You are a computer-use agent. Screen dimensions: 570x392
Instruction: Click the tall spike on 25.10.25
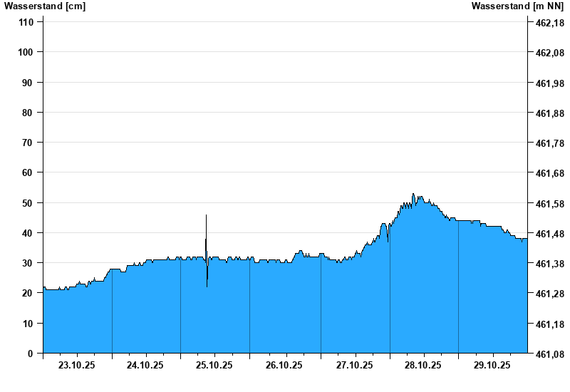tap(206, 237)
